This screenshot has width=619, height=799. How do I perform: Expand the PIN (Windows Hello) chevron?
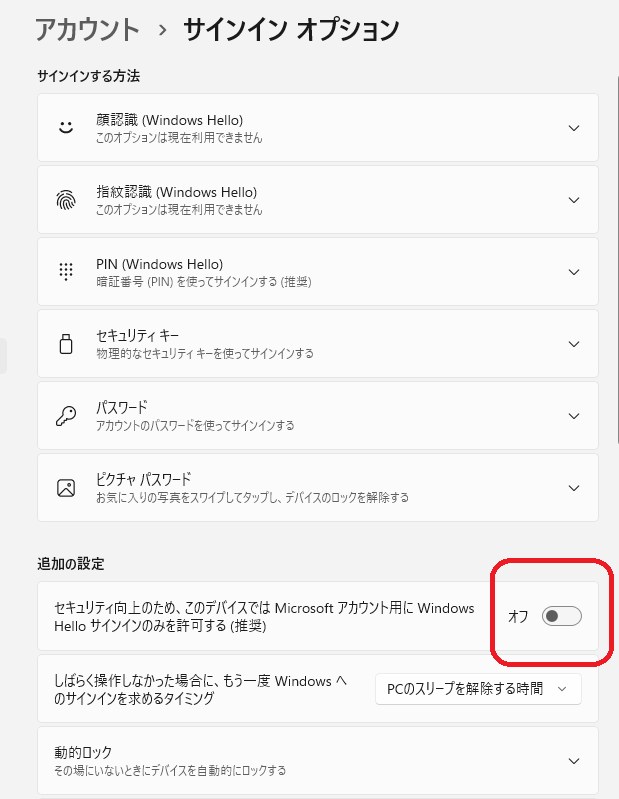click(x=574, y=272)
